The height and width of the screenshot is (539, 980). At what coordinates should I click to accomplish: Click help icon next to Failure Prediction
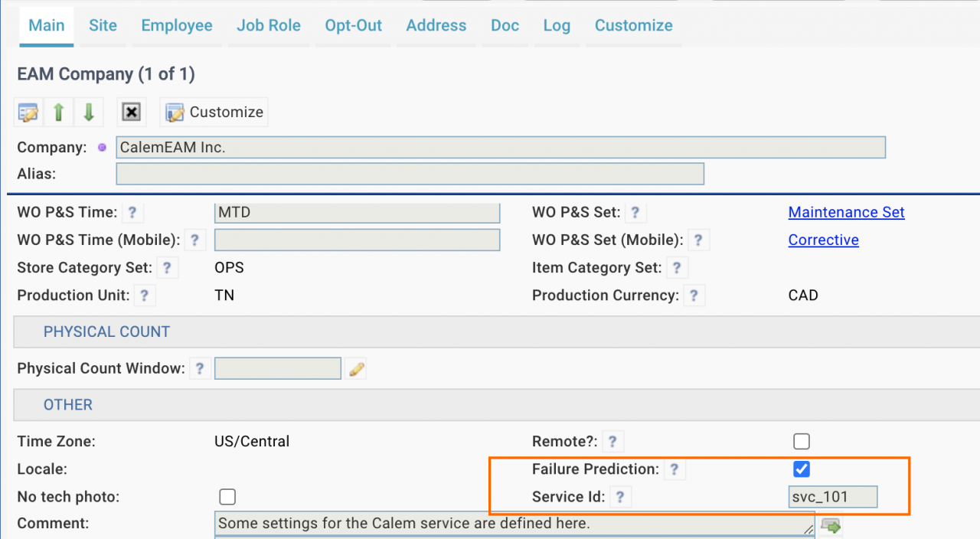coord(674,469)
